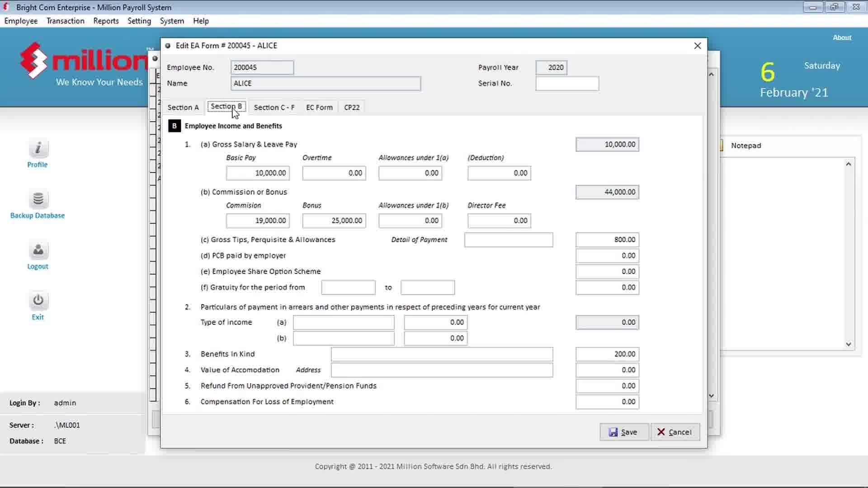
Task: Open the About link
Action: (x=842, y=38)
